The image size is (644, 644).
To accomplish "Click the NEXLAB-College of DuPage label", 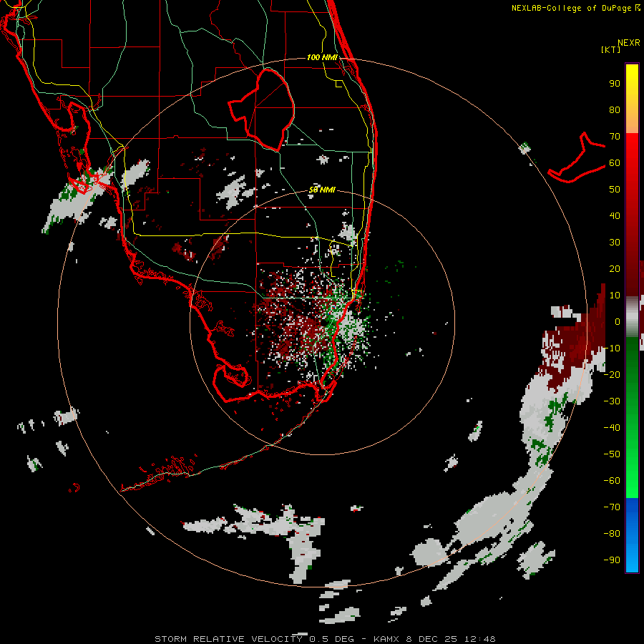I will point(571,8).
